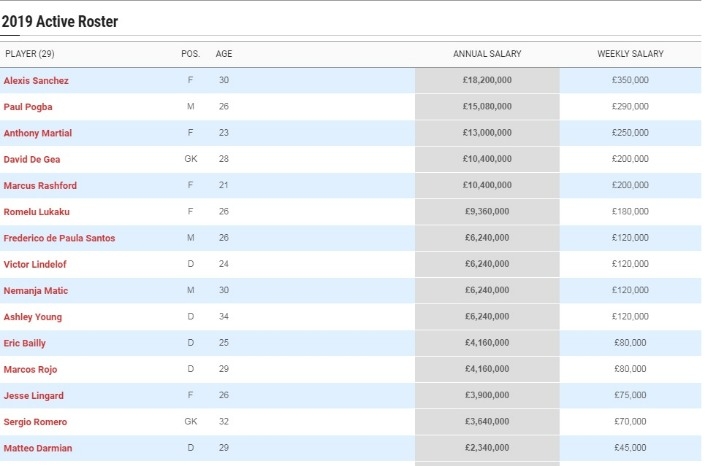Select David De Gea link
Image resolution: width=705 pixels, height=466 pixels.
pos(32,159)
